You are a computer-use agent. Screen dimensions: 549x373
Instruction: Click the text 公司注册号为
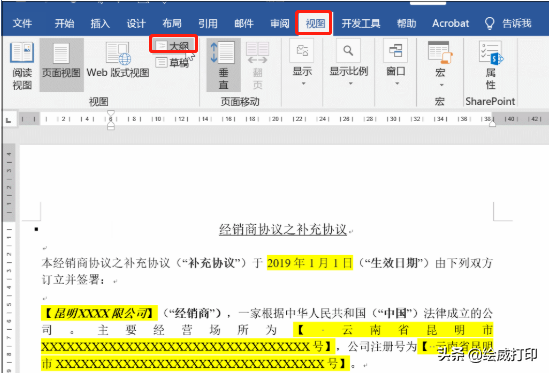382,347
